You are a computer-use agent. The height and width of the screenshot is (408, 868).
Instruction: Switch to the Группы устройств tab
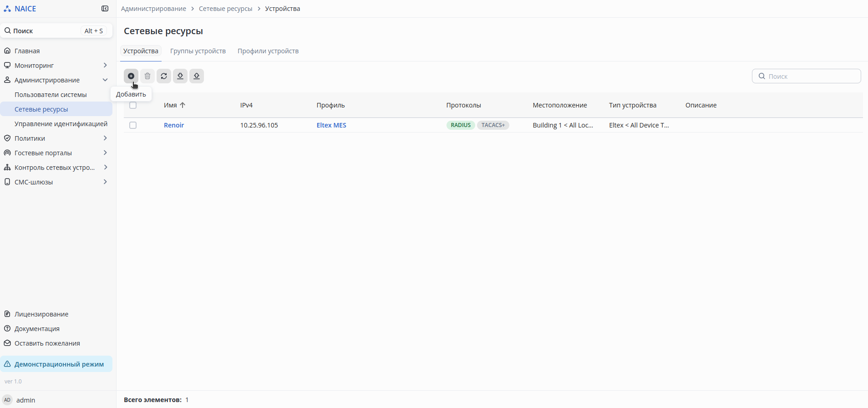198,51
